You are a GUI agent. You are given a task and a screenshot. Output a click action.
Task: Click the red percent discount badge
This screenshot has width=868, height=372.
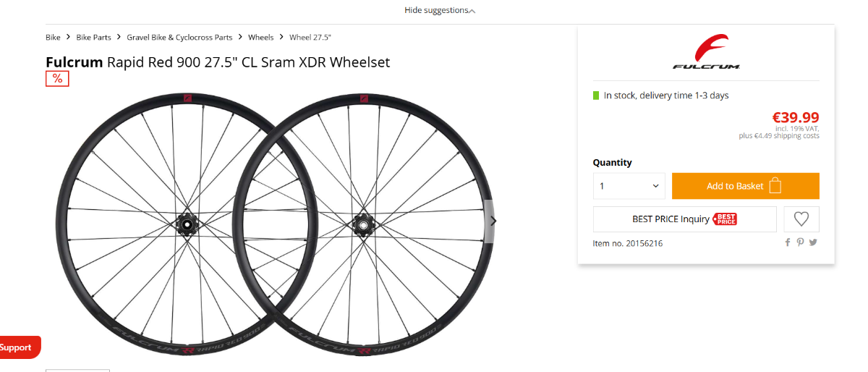57,78
